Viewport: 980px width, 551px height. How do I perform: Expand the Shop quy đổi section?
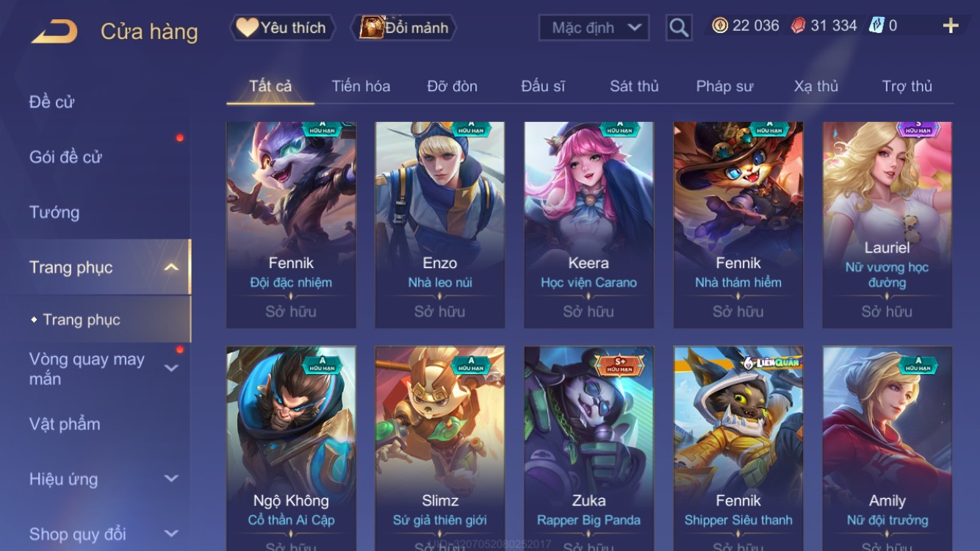click(170, 534)
